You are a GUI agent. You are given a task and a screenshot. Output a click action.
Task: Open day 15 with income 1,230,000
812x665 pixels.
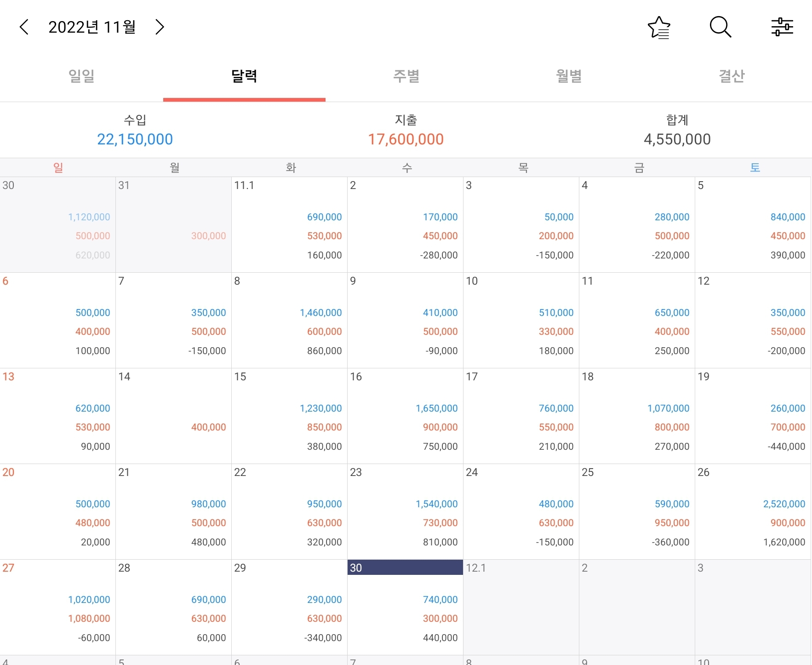[x=289, y=416]
